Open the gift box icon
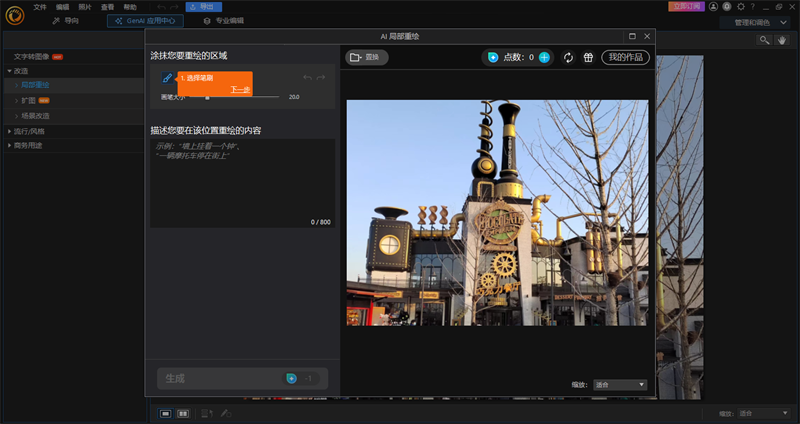 point(588,58)
